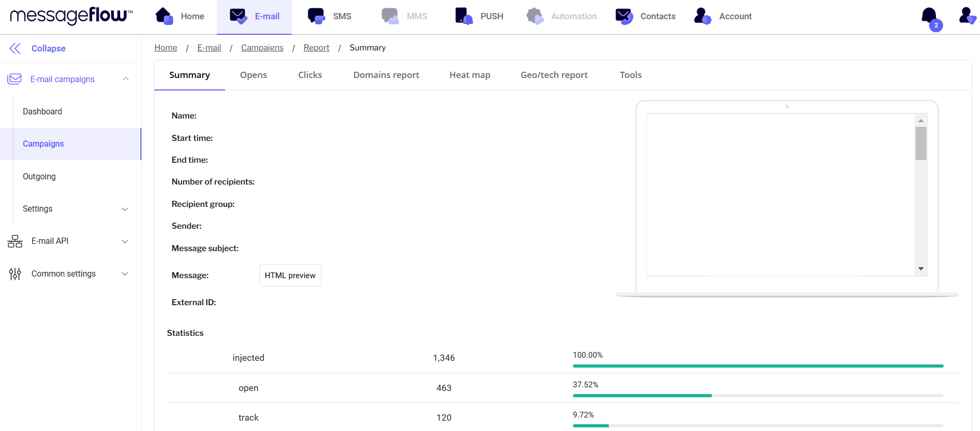Screen dimensions: 980x431
Task: Open the SMS channel icon
Action: [316, 16]
